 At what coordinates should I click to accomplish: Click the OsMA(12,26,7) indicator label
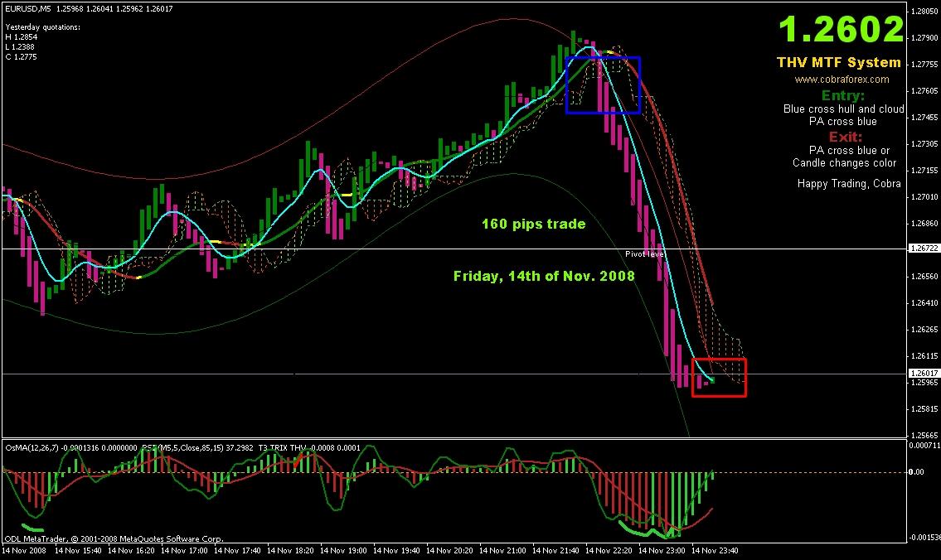point(32,448)
